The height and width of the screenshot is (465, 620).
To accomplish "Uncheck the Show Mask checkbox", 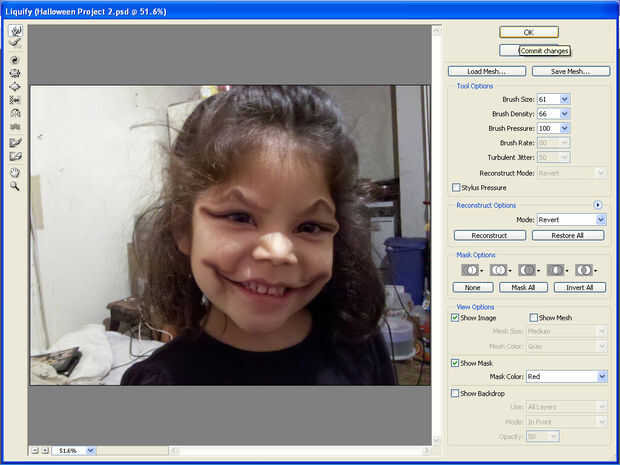I will click(455, 363).
